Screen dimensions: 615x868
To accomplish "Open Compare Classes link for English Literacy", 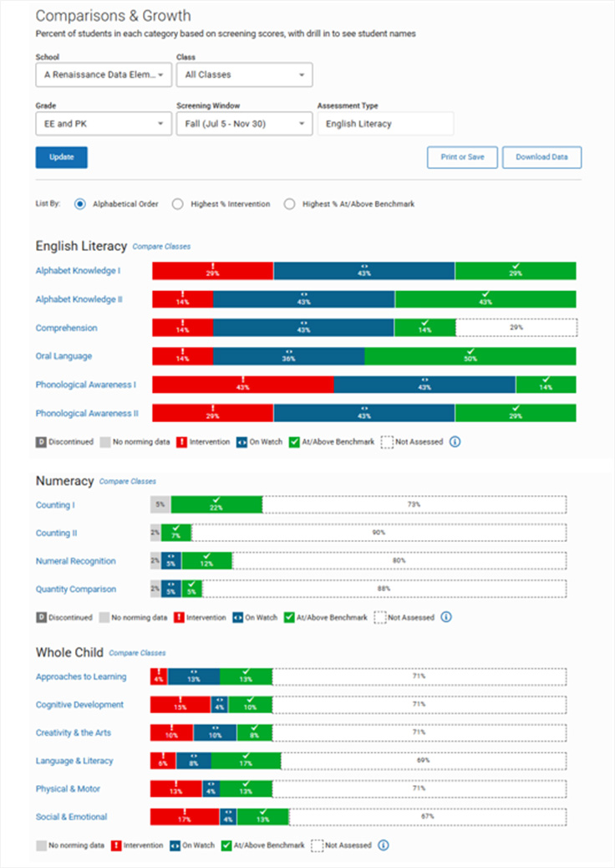I will pyautogui.click(x=161, y=247).
